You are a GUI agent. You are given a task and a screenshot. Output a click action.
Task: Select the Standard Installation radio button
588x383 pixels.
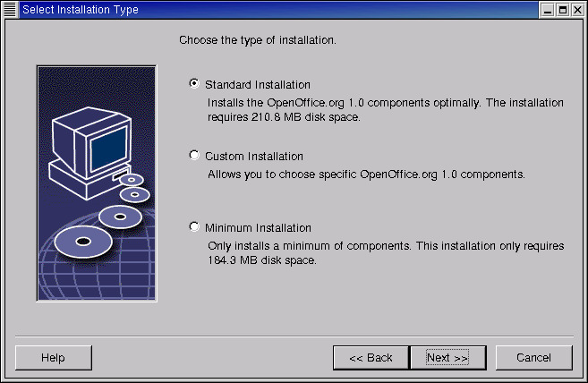[x=194, y=83]
